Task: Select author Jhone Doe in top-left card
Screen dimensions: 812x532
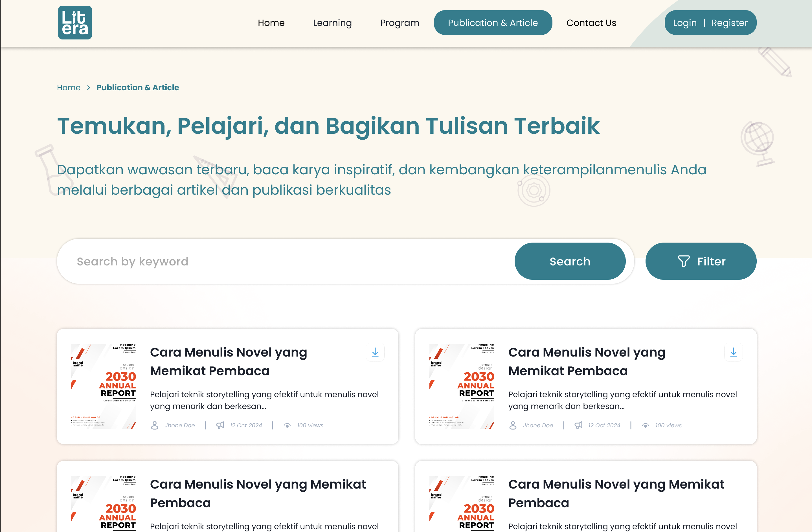Action: 180,426
